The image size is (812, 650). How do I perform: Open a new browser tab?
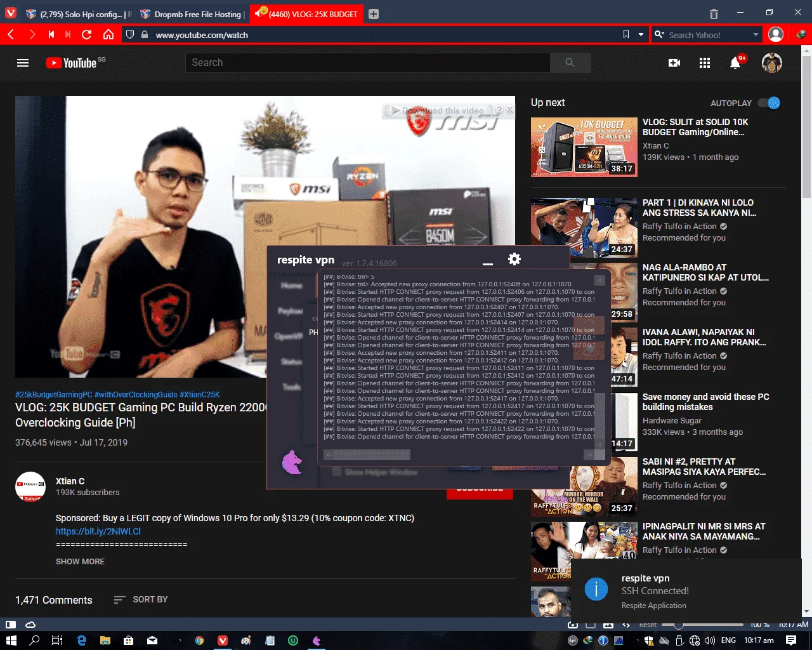tap(374, 14)
